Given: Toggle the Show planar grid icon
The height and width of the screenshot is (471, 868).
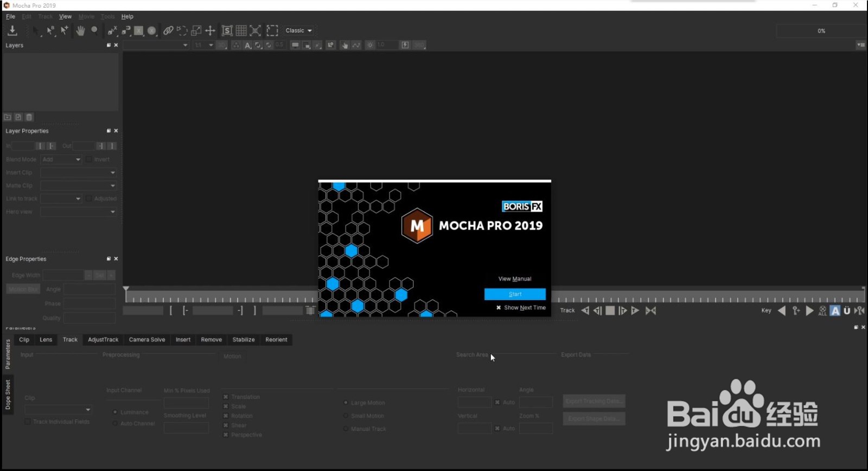Looking at the screenshot, I should coord(241,30).
